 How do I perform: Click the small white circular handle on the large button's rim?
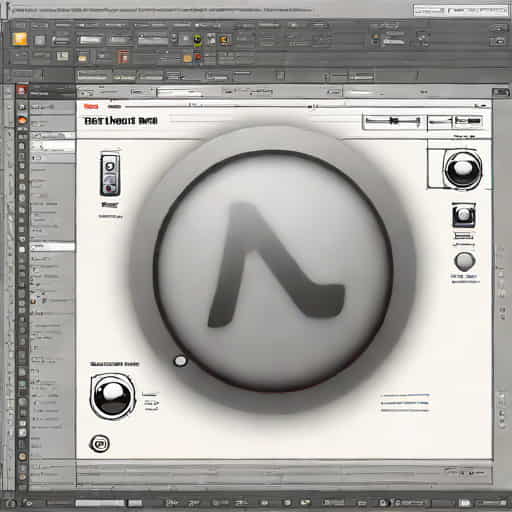pos(180,361)
